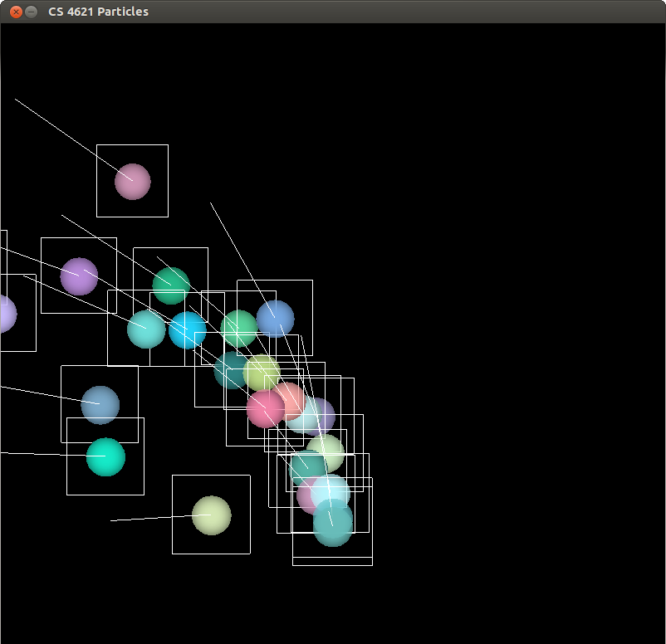
Task: Select the isolated pale yellow particle
Action: click(211, 515)
